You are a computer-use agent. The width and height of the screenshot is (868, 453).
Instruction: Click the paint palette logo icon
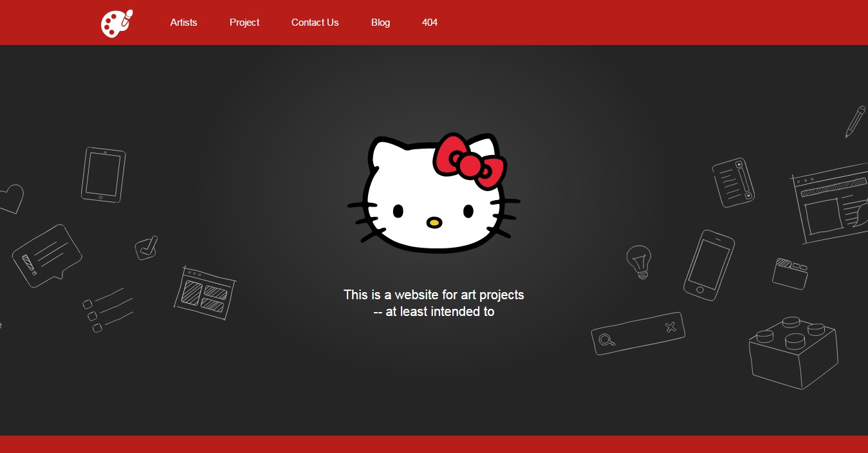116,23
